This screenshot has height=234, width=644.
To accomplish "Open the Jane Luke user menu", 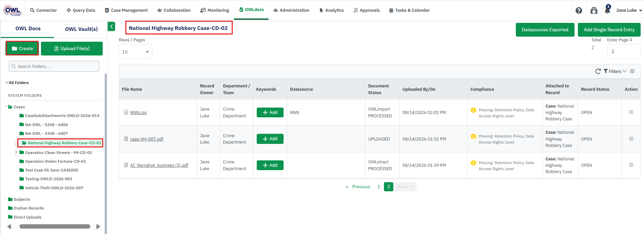I will point(629,10).
